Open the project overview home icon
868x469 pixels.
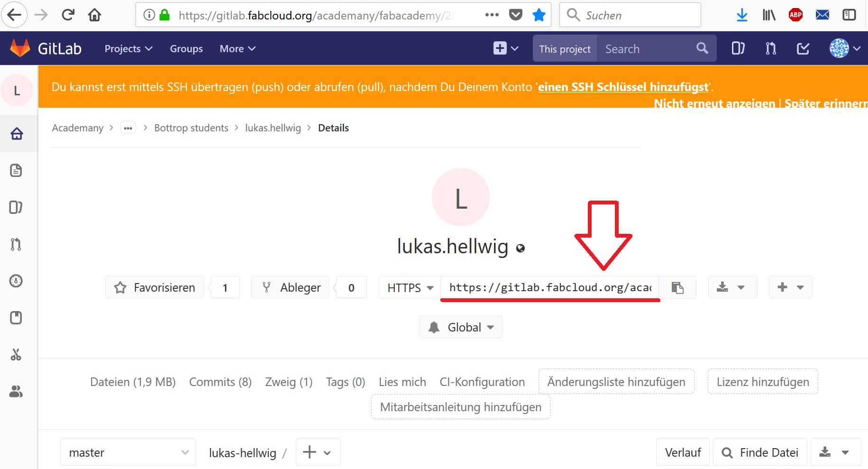(17, 134)
